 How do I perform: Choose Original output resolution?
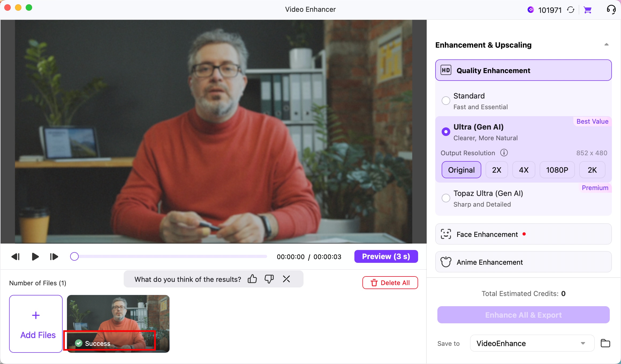click(461, 170)
